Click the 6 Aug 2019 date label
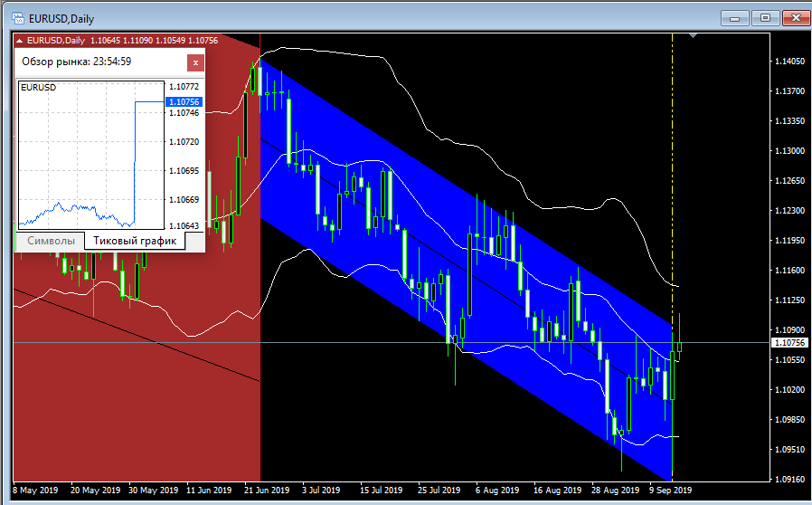812x505 pixels. pyautogui.click(x=497, y=490)
